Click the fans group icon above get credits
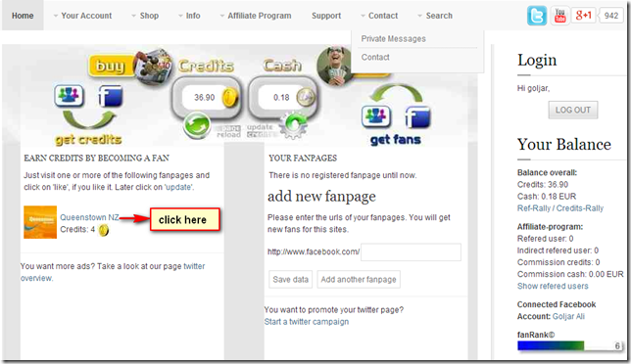631x364 pixels. click(x=69, y=96)
